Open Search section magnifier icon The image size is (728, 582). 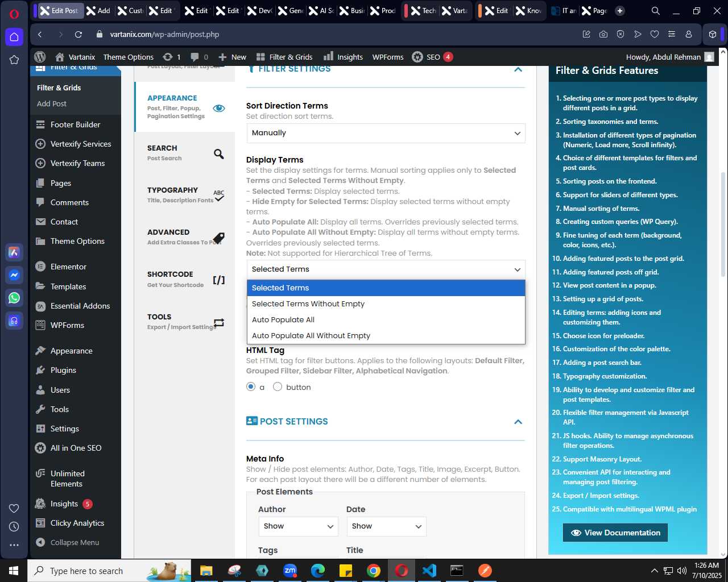point(219,154)
